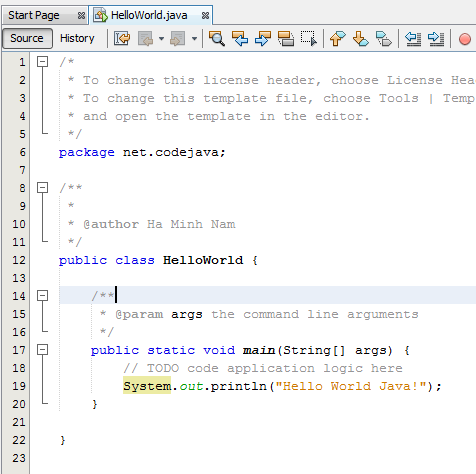The height and width of the screenshot is (474, 476).
Task: Jump to Previous Bookmark icon
Action: (x=338, y=38)
